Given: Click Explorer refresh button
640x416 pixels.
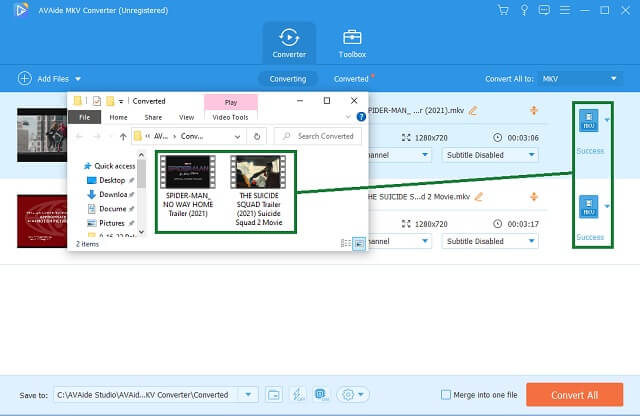Looking at the screenshot, I should (x=257, y=136).
